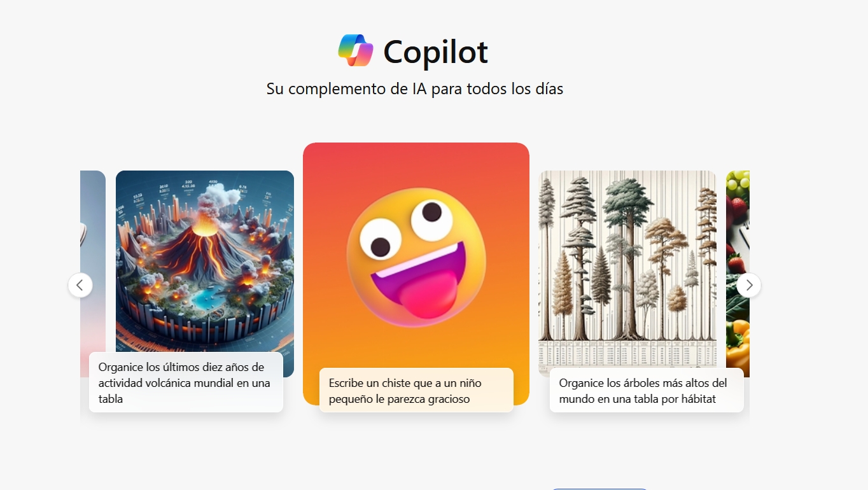Select the partially visible fruit card on right
The height and width of the screenshot is (490, 868).
738,274
